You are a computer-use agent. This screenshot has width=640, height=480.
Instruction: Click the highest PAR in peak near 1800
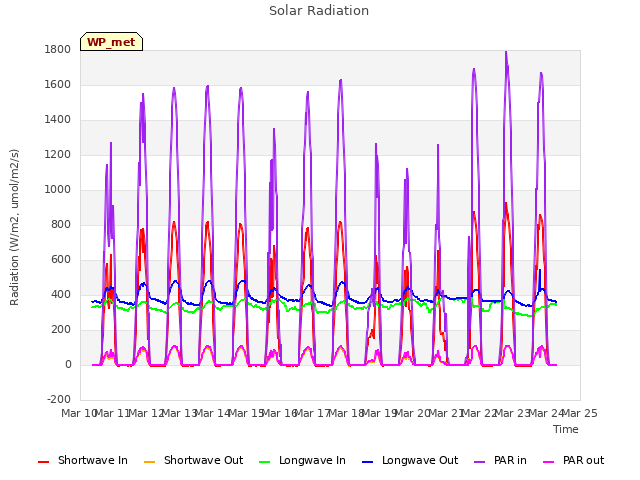click(x=506, y=52)
